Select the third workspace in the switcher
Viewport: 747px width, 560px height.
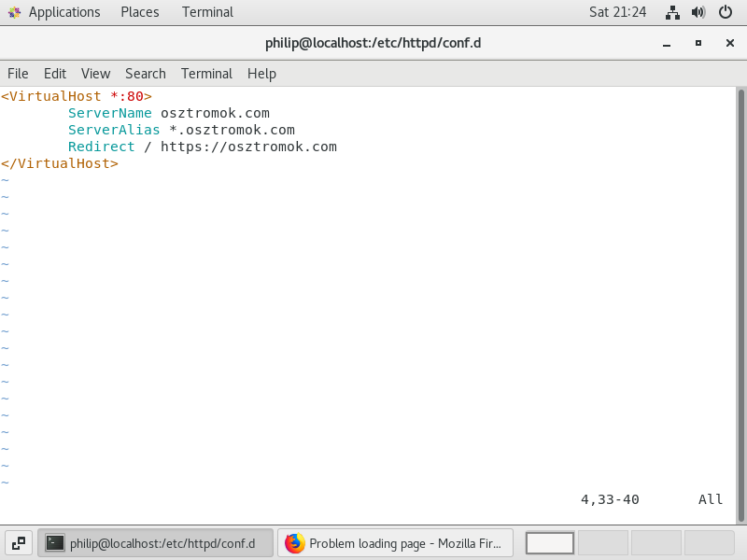point(656,543)
